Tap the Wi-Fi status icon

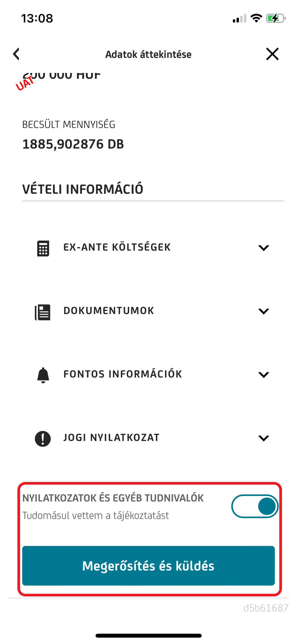[256, 18]
